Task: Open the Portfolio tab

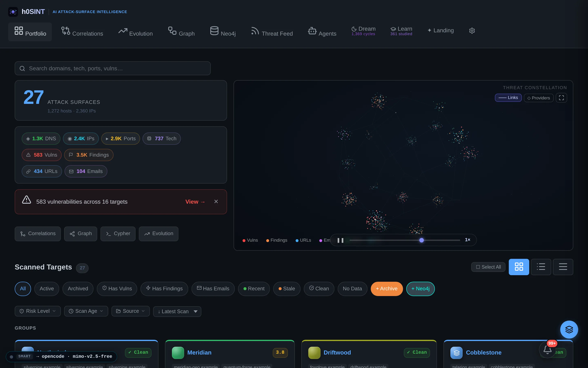Action: click(x=30, y=32)
